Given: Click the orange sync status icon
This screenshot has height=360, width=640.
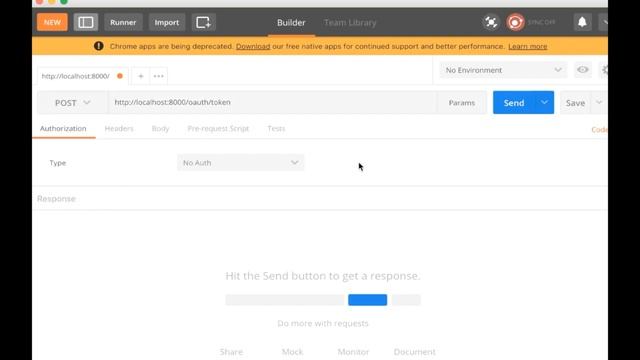Looking at the screenshot, I should pos(515,22).
